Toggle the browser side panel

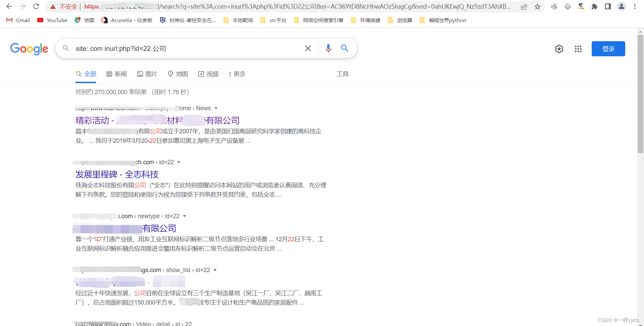coord(608,7)
